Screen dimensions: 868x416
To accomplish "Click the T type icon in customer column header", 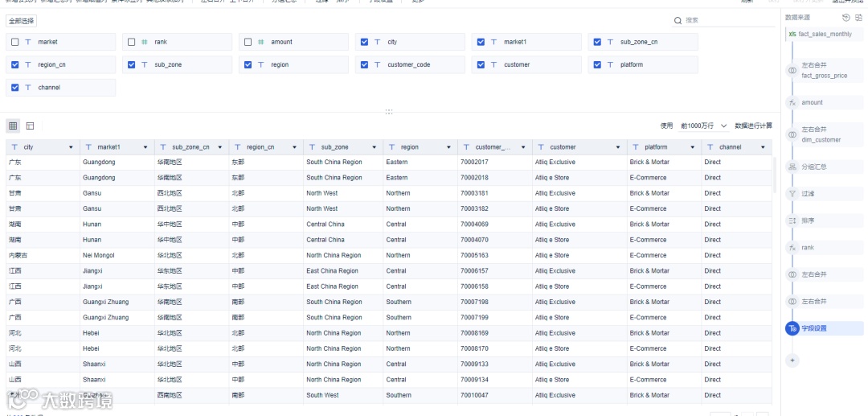I will [x=540, y=147].
